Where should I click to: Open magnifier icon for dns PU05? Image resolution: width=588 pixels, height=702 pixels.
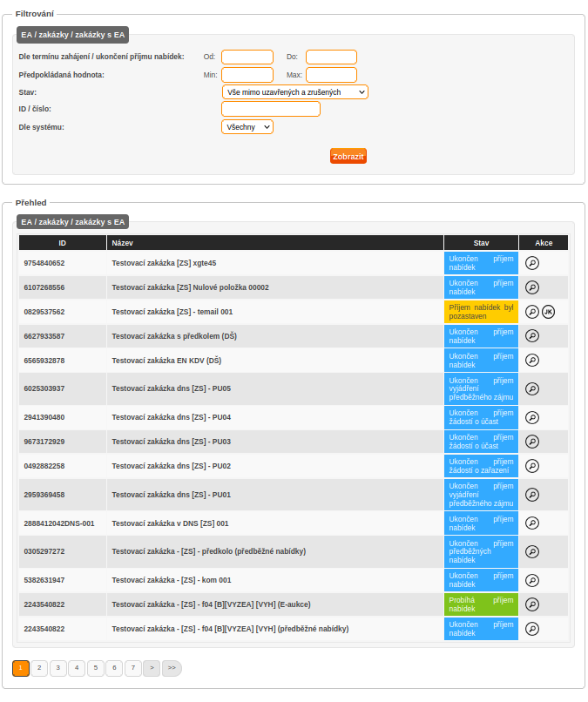[531, 388]
